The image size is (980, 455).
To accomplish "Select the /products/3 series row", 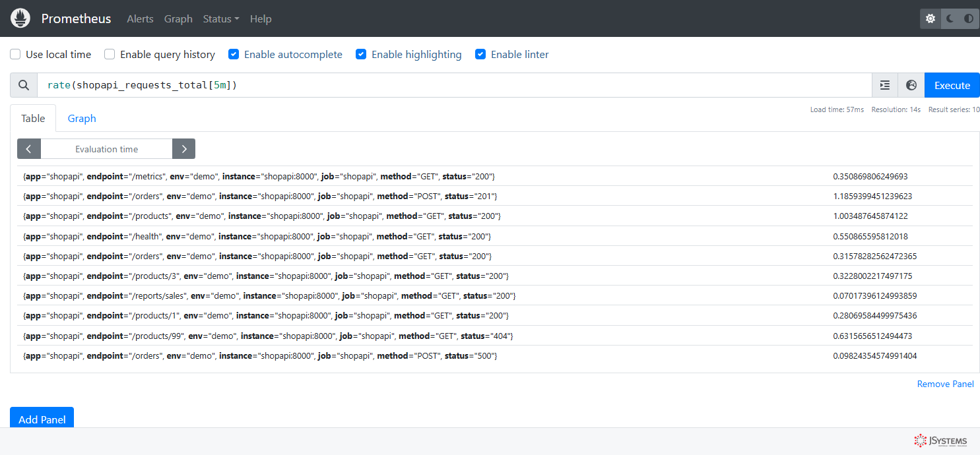I will (x=495, y=276).
